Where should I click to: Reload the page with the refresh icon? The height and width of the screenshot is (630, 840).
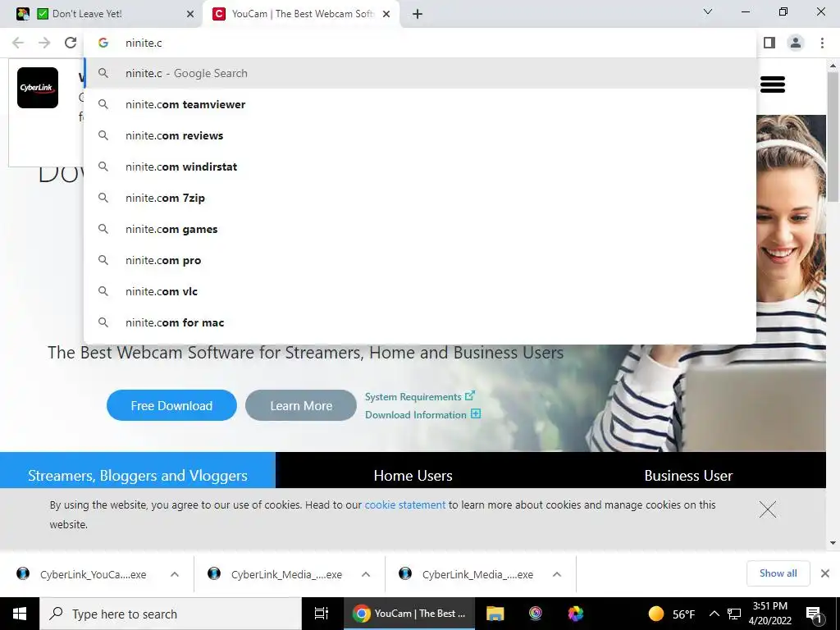point(71,43)
